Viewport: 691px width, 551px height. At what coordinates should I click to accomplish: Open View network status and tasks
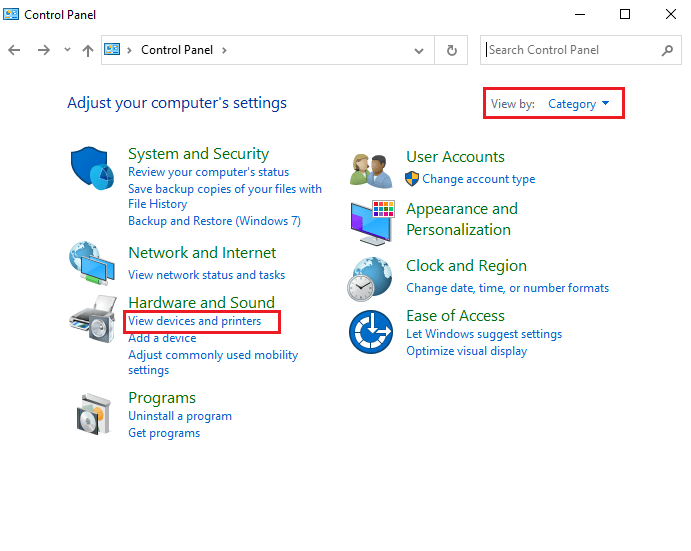point(206,275)
